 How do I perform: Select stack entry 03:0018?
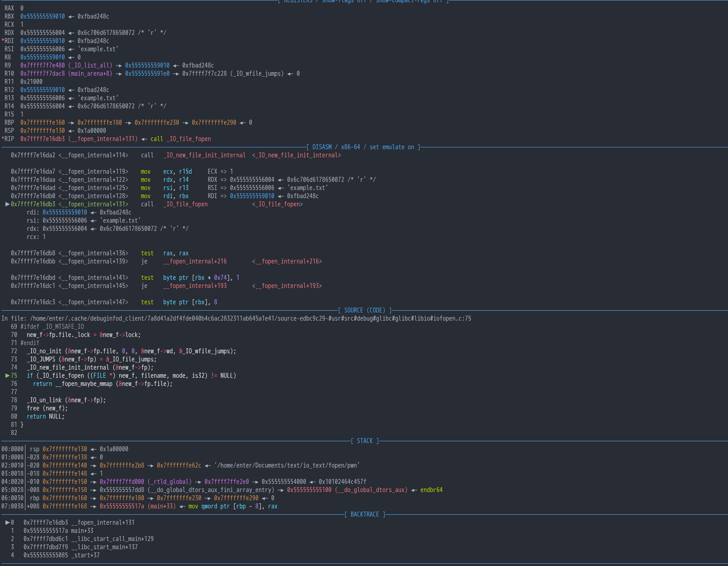pyautogui.click(x=52, y=473)
